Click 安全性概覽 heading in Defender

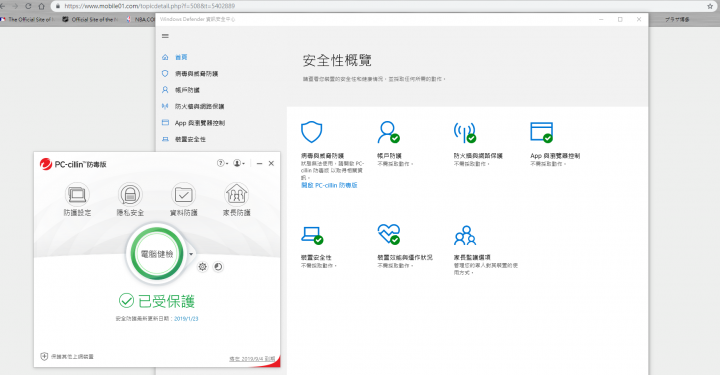pyautogui.click(x=337, y=60)
